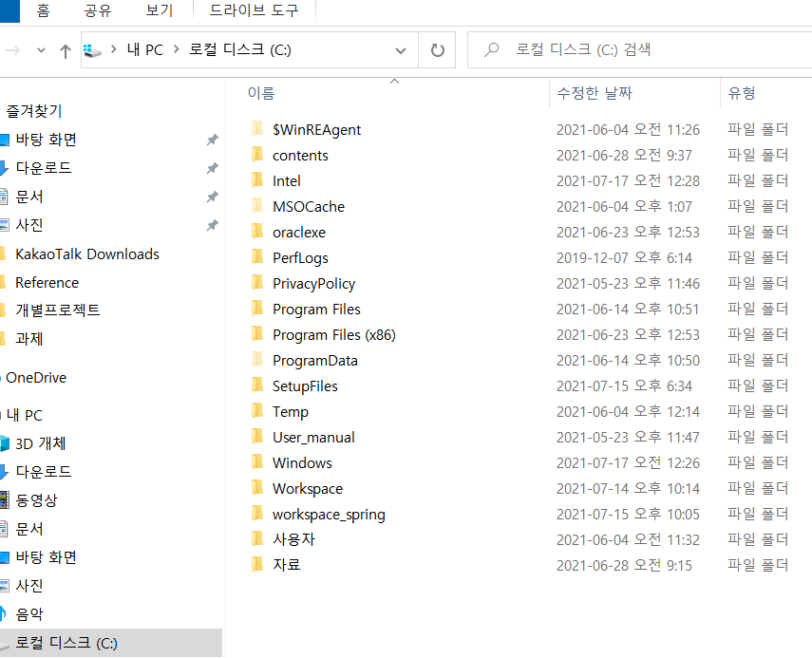
Task: Select the 사용자 folder icon
Action: coord(256,539)
